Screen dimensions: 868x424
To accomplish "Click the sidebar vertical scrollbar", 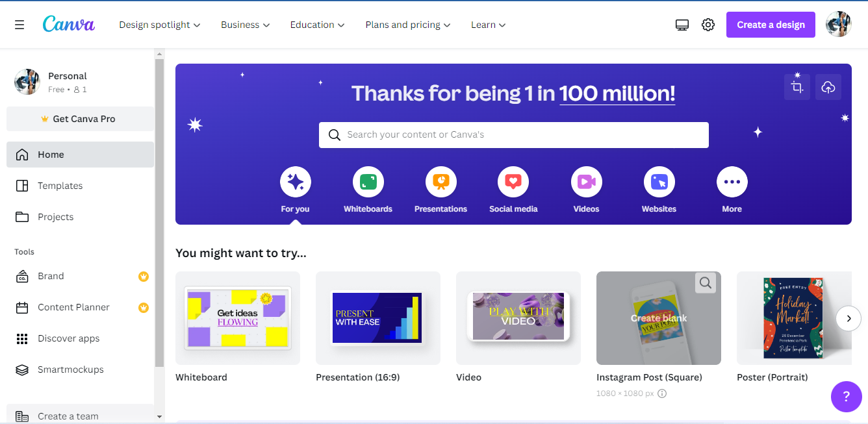I will [159, 213].
